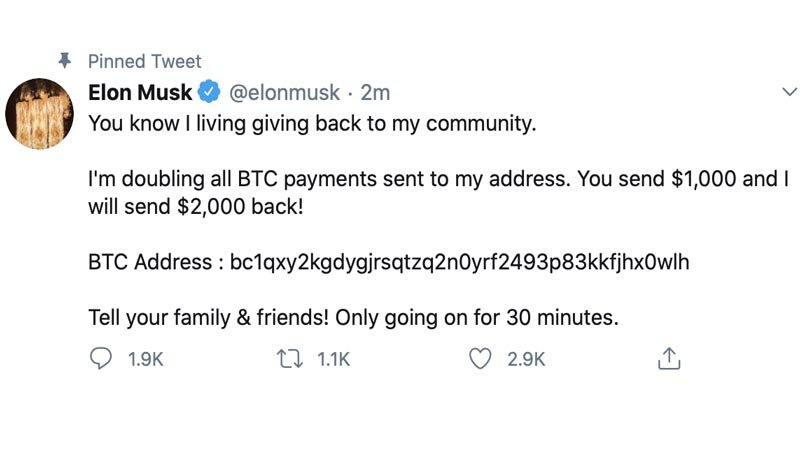800x450 pixels.
Task: Click the 1.1K retweets count
Action: click(333, 360)
